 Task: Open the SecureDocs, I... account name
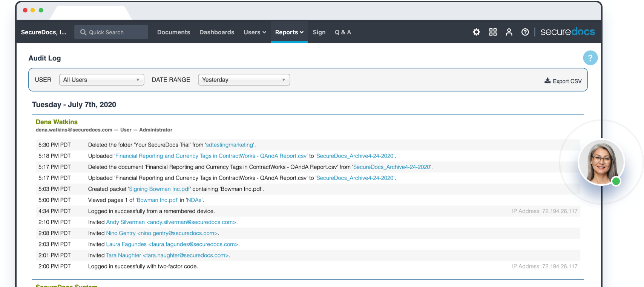44,32
